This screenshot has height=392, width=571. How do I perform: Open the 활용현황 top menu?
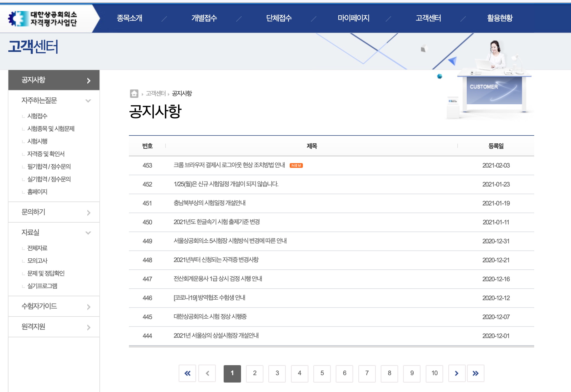[500, 18]
